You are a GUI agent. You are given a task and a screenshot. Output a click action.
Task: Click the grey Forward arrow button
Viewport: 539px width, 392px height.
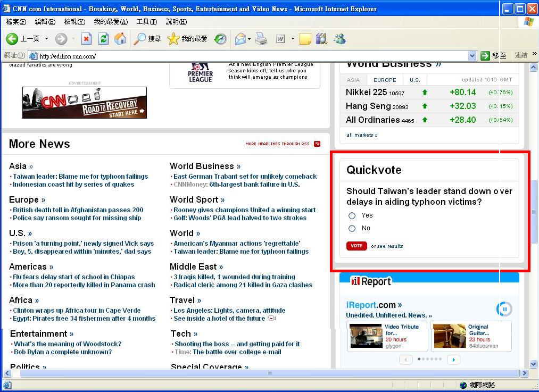pos(61,39)
